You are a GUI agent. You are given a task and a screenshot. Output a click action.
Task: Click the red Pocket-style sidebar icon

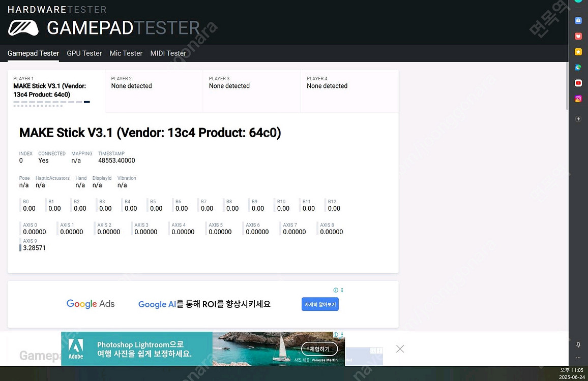pyautogui.click(x=578, y=36)
